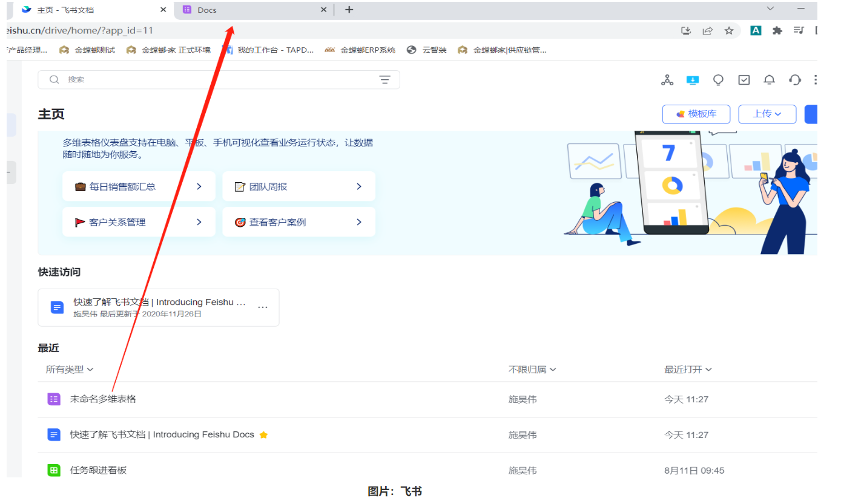Open the 金螳螂ERP系统 bookmark

coord(360,50)
